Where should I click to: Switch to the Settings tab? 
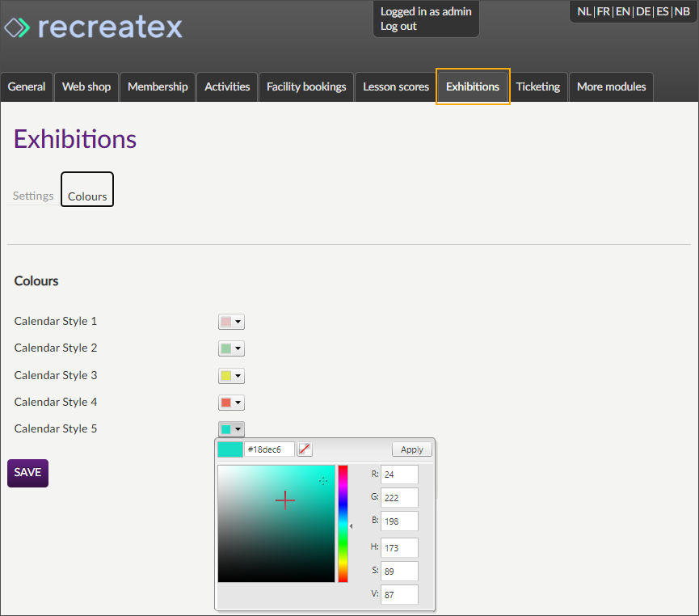coord(32,196)
